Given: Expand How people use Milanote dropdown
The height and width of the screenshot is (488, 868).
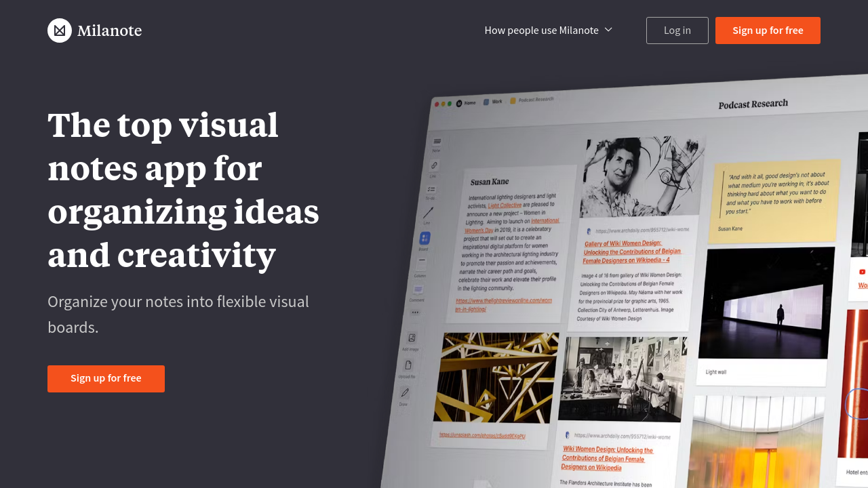Looking at the screenshot, I should coord(541,30).
